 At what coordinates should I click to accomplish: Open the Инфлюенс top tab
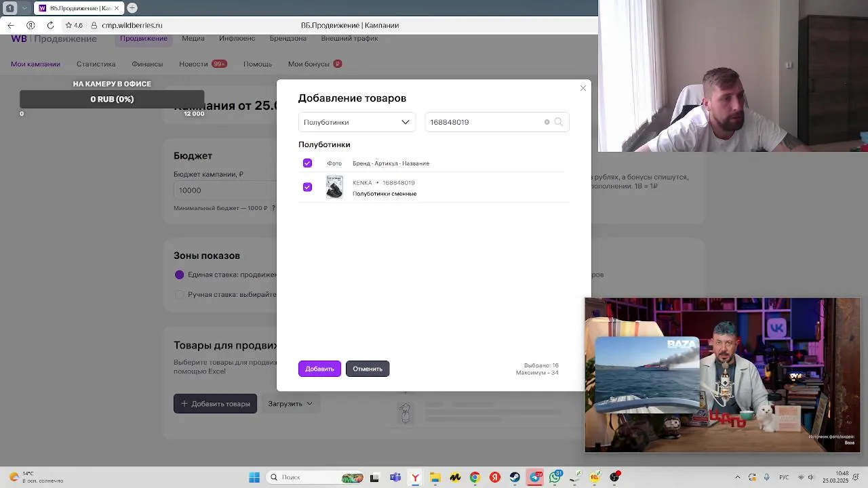point(237,39)
